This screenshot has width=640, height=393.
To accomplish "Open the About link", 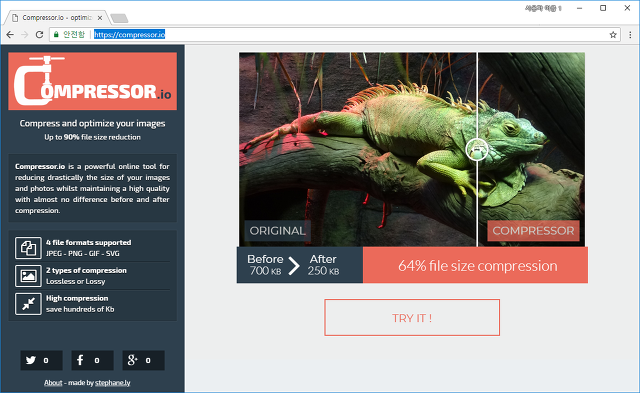I will click(53, 383).
